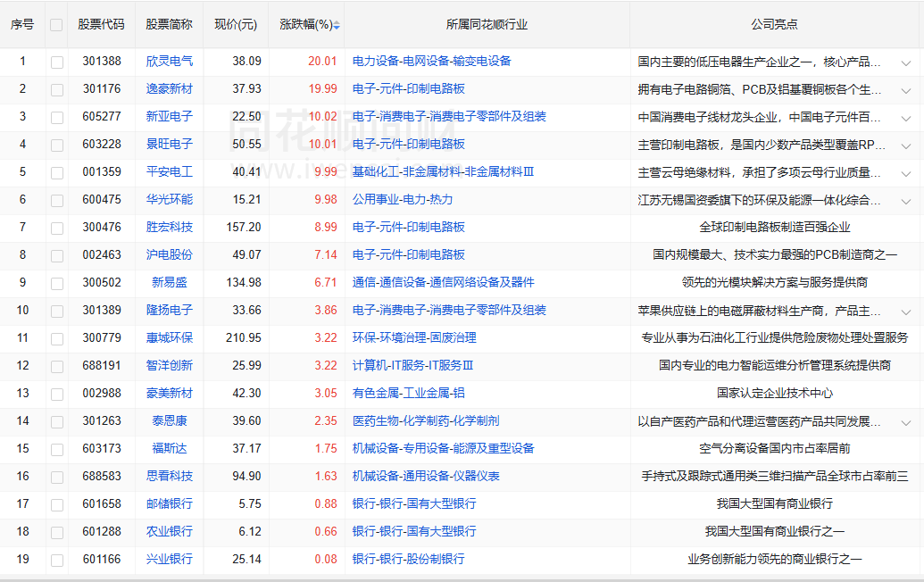Select checkbox for 逸豪新材 row

coord(57,89)
